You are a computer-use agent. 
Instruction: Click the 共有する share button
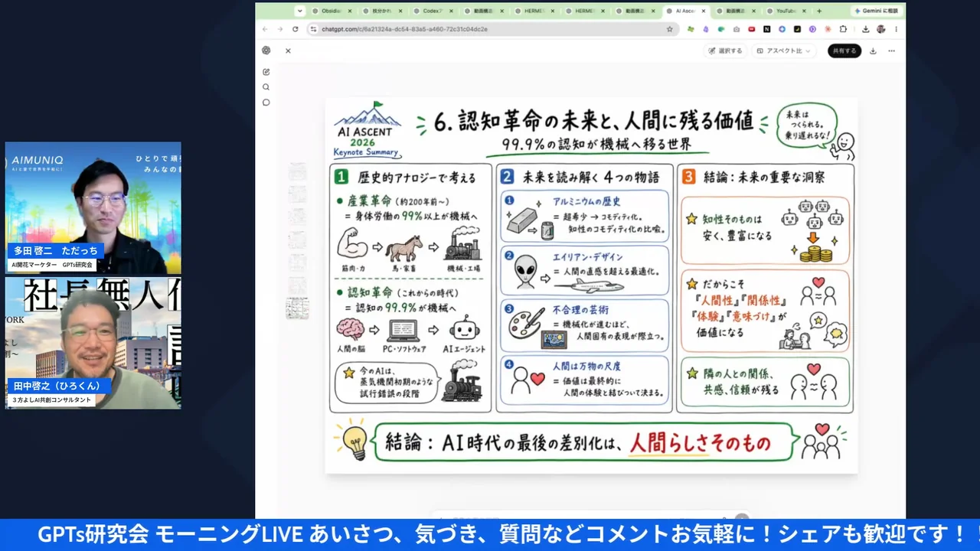[844, 51]
